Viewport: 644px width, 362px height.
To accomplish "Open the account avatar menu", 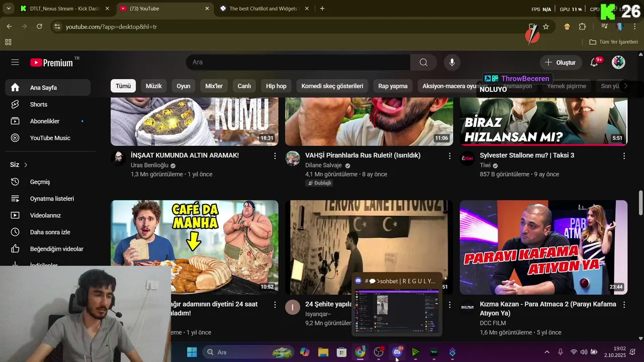I will (618, 62).
